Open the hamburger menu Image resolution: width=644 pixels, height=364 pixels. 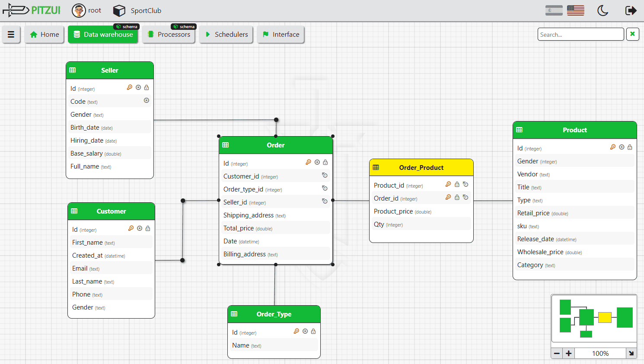[11, 35]
